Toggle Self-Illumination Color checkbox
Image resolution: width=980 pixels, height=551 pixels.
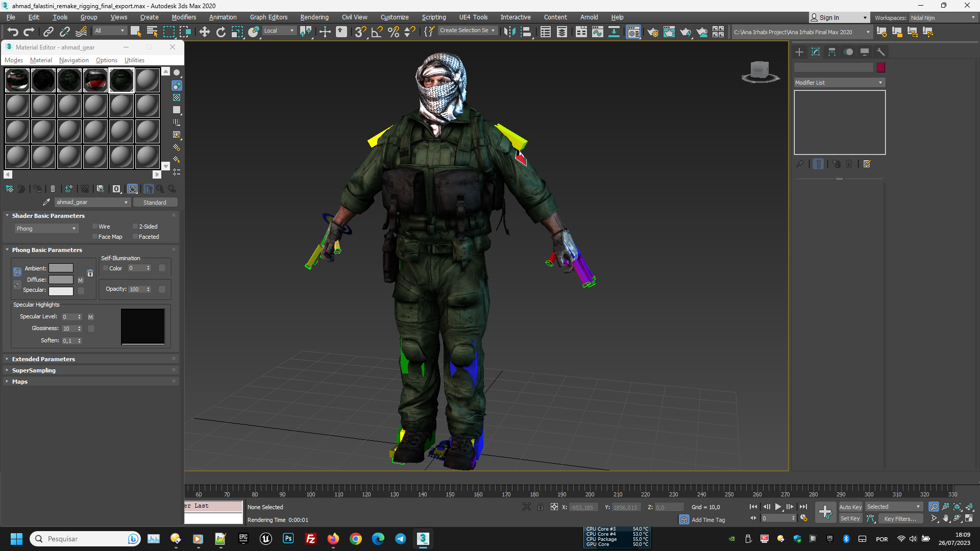[106, 268]
